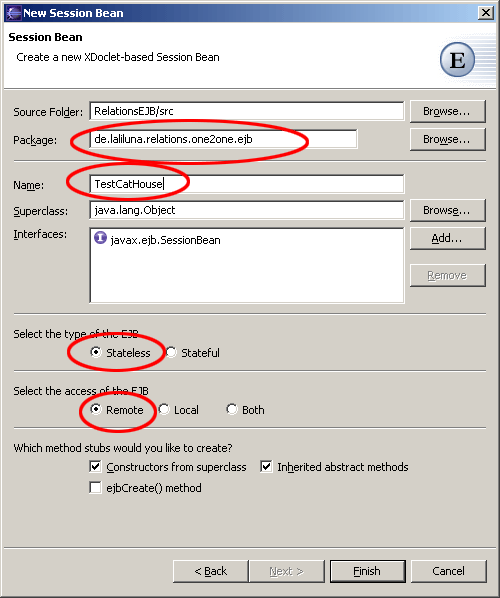500x598 pixels.
Task: Enable the ejbCreate() method checkbox
Action: click(95, 487)
